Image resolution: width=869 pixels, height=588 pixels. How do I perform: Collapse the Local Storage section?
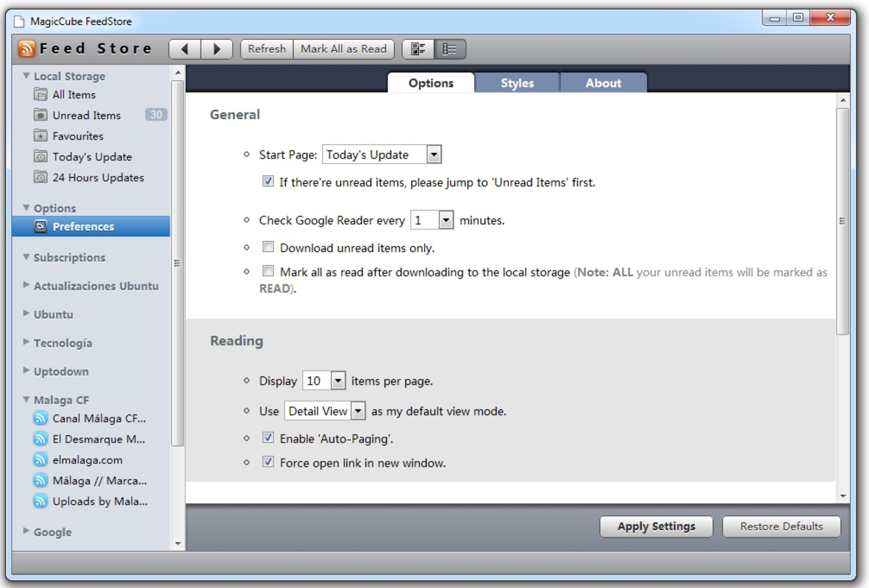tap(26, 76)
